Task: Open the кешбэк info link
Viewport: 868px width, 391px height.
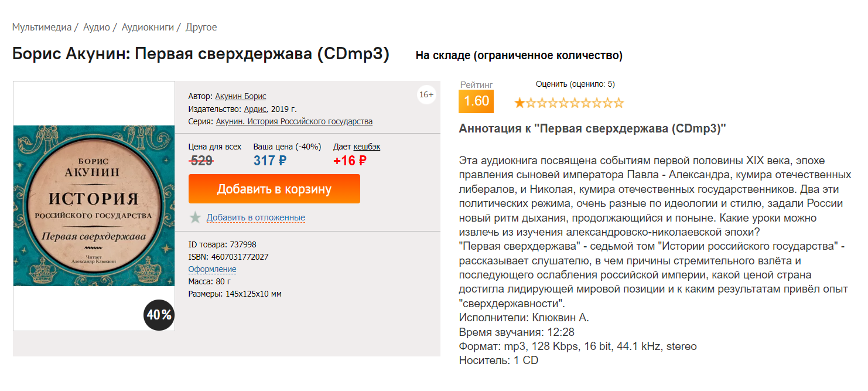Action: coord(367,147)
